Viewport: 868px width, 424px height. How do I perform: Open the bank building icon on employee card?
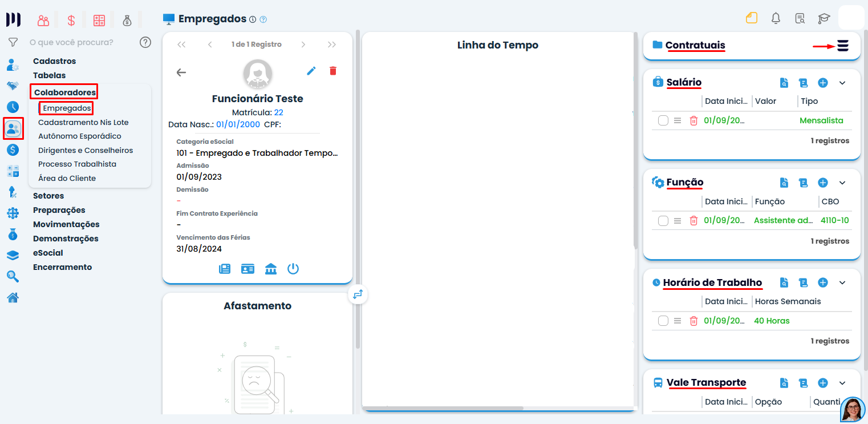[271, 269]
